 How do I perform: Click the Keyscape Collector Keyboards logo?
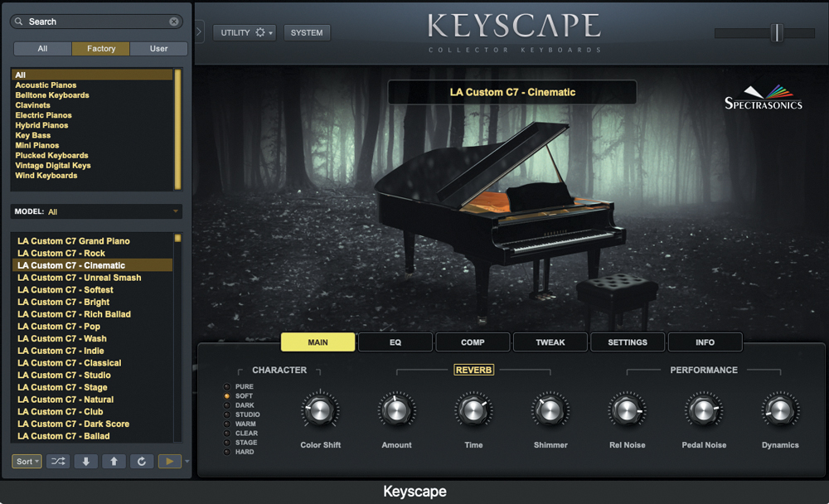514,33
